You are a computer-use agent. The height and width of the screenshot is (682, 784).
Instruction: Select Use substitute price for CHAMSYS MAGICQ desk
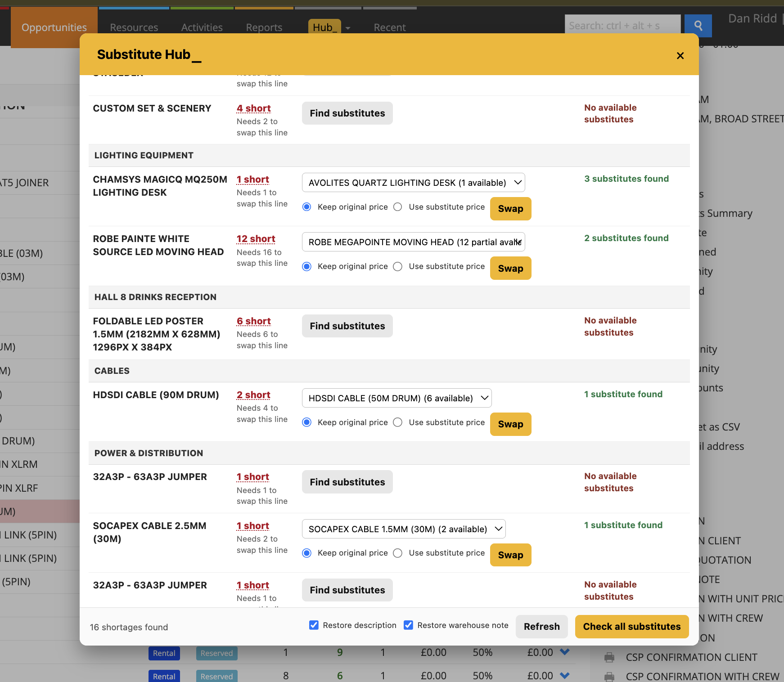398,207
